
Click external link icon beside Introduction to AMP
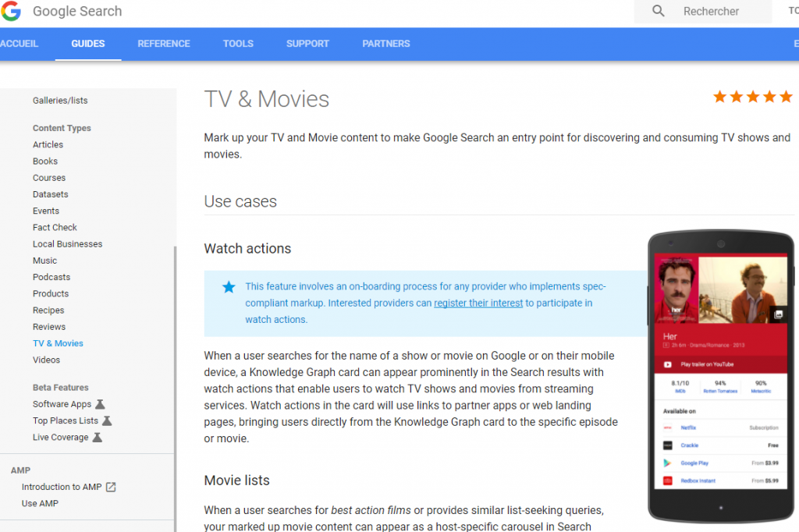111,488
